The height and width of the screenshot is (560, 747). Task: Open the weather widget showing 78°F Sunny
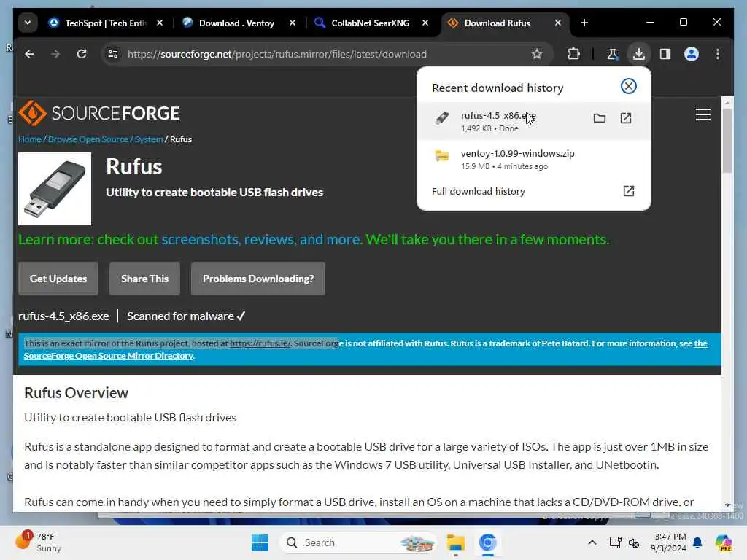point(39,542)
